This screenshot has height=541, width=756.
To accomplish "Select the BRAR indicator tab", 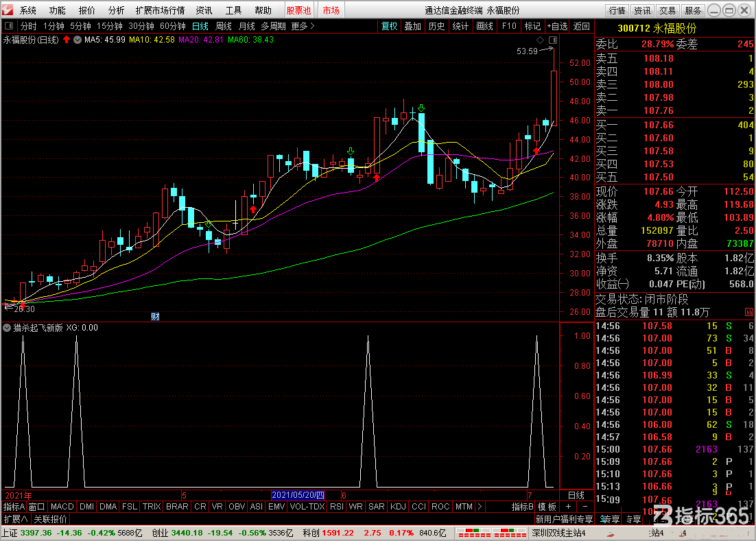I will 177,506.
